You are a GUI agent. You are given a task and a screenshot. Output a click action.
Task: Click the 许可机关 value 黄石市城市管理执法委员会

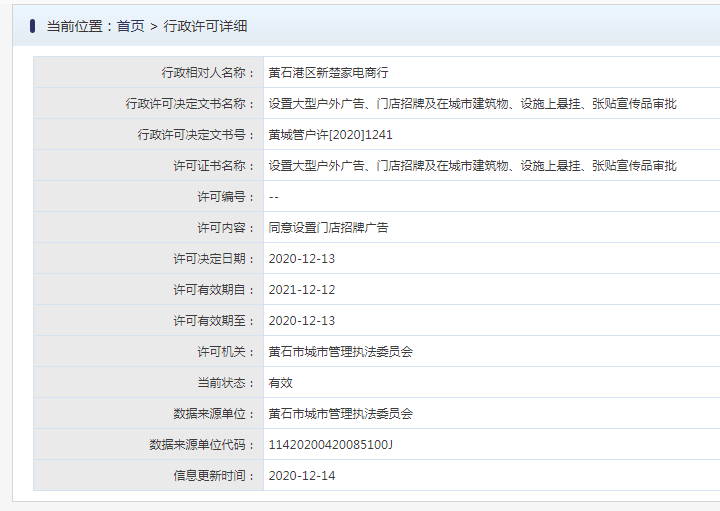pyautogui.click(x=341, y=352)
